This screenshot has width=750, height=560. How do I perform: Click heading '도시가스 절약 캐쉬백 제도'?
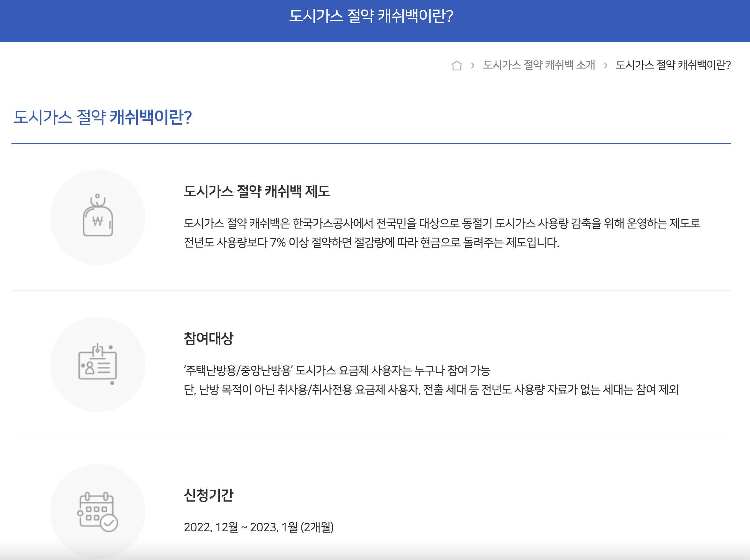[257, 191]
